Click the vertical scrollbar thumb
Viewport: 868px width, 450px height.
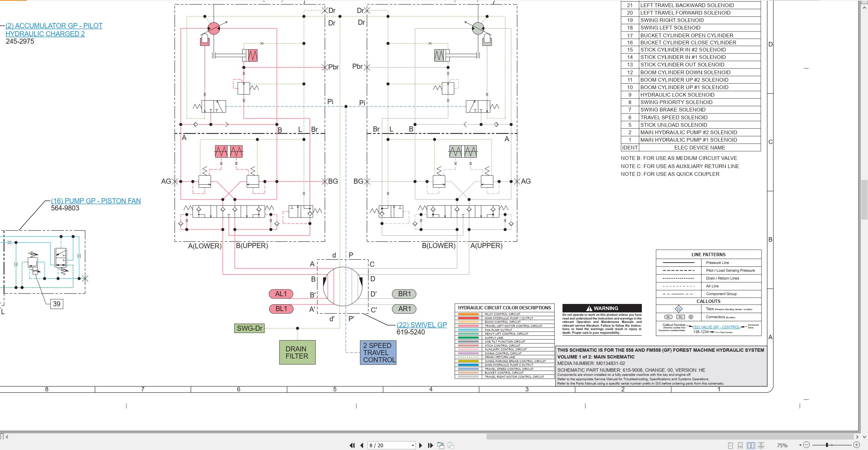(x=864, y=200)
